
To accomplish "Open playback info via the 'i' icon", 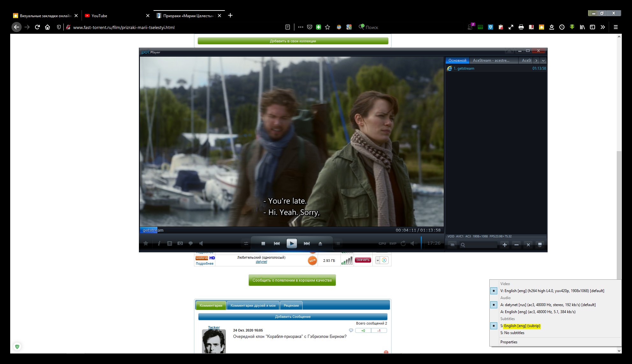I will coord(159,243).
